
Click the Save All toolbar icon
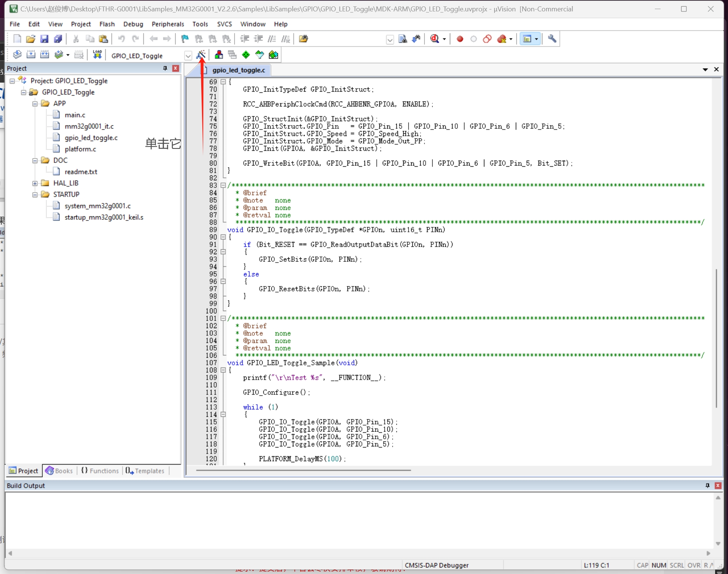pyautogui.click(x=58, y=39)
